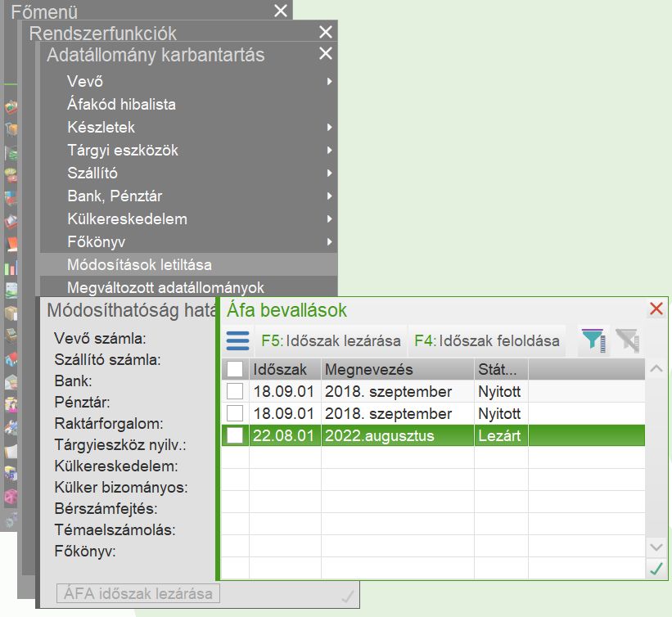Screen dimensions: 672x617
Task: Select the 2022.augusztus cell
Action: click(x=398, y=435)
